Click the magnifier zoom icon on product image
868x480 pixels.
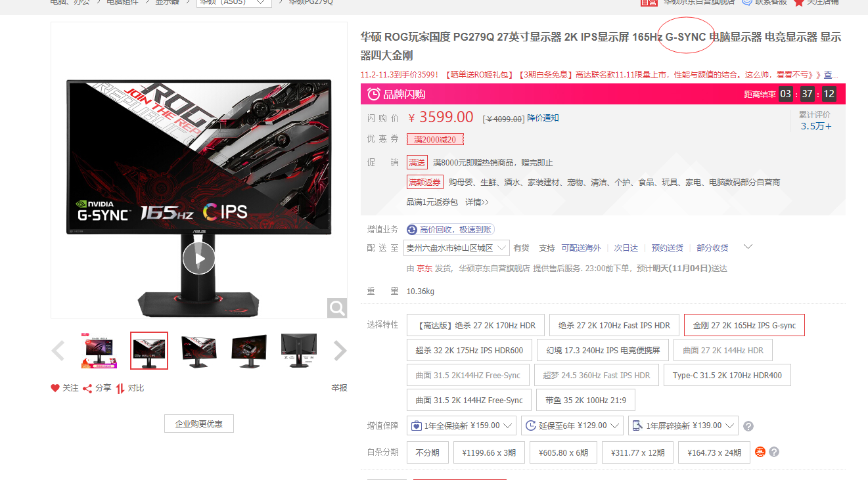[x=337, y=307]
